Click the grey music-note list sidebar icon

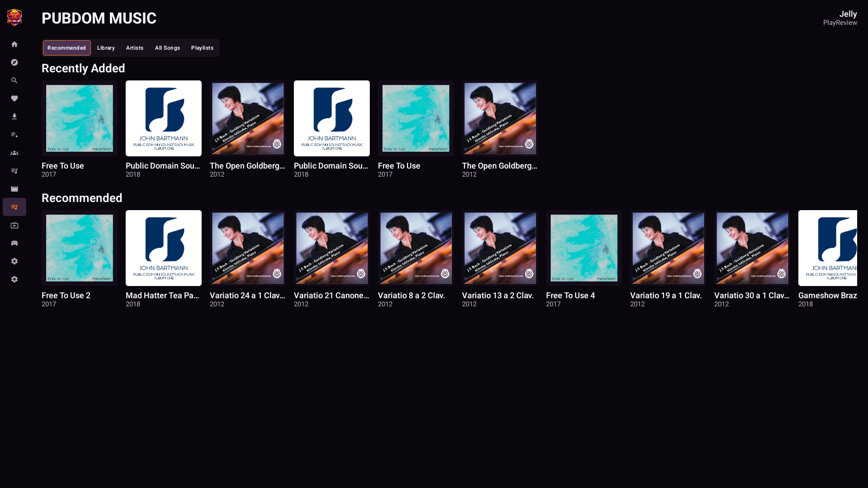point(14,171)
